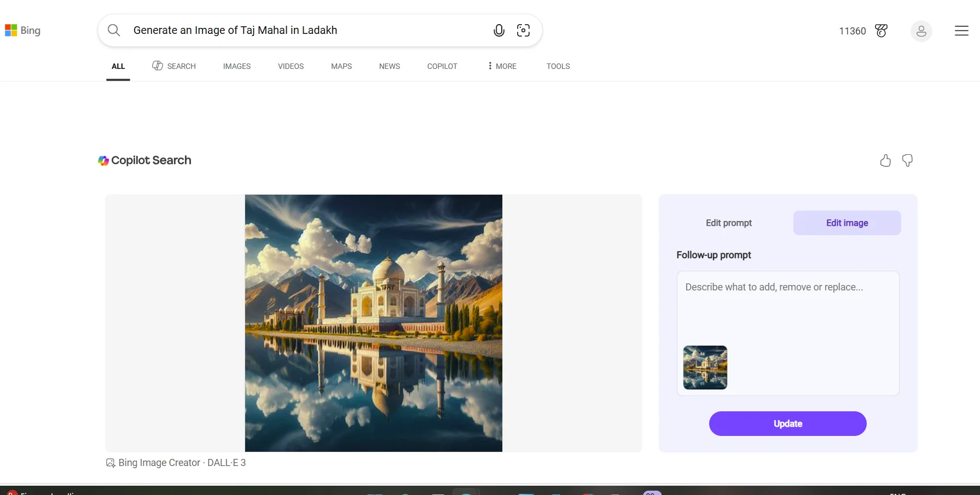The width and height of the screenshot is (980, 495).
Task: Click the rewards points 11360
Action: coord(853,31)
